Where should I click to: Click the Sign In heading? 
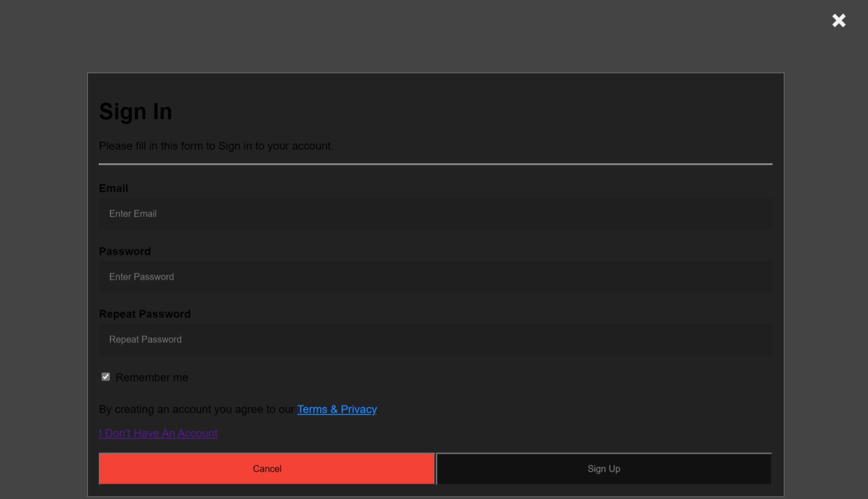(x=136, y=112)
